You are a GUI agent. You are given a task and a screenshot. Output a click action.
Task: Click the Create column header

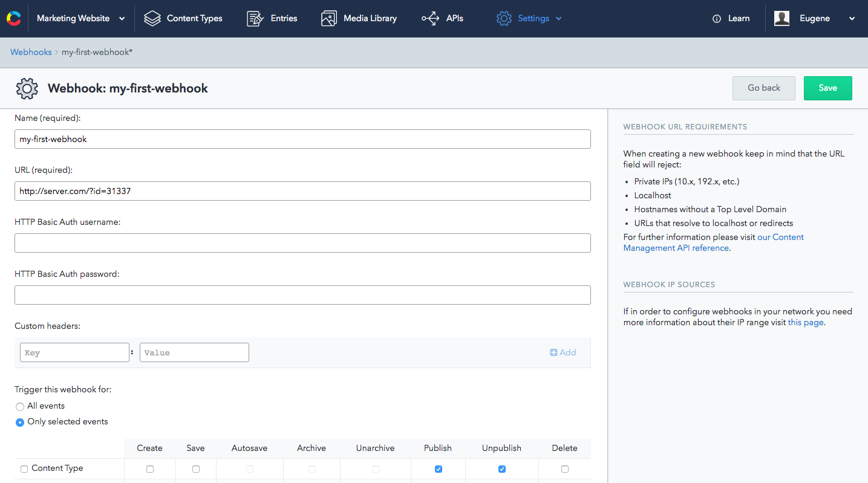[x=149, y=448]
